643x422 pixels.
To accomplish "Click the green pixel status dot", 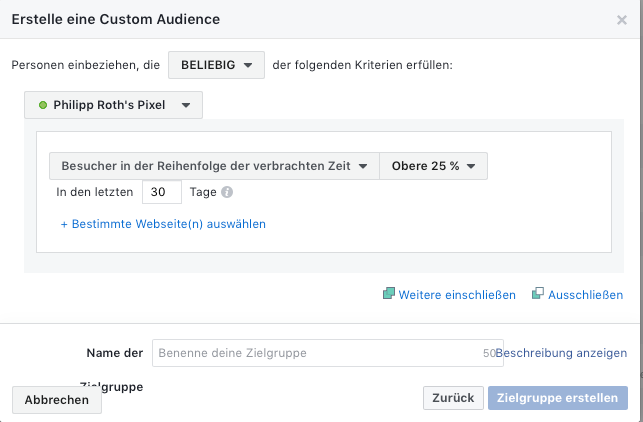I will (x=43, y=105).
